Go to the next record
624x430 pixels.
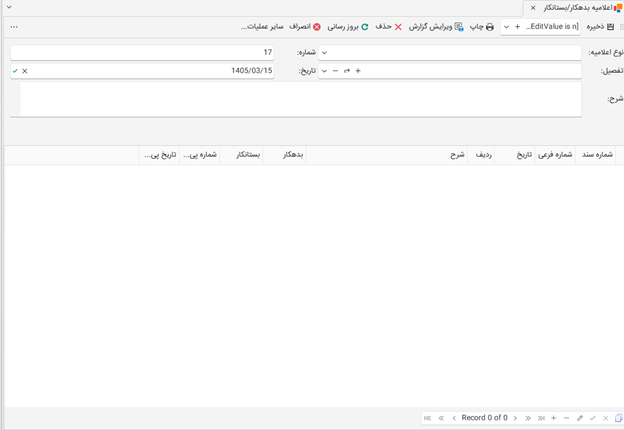(515, 418)
